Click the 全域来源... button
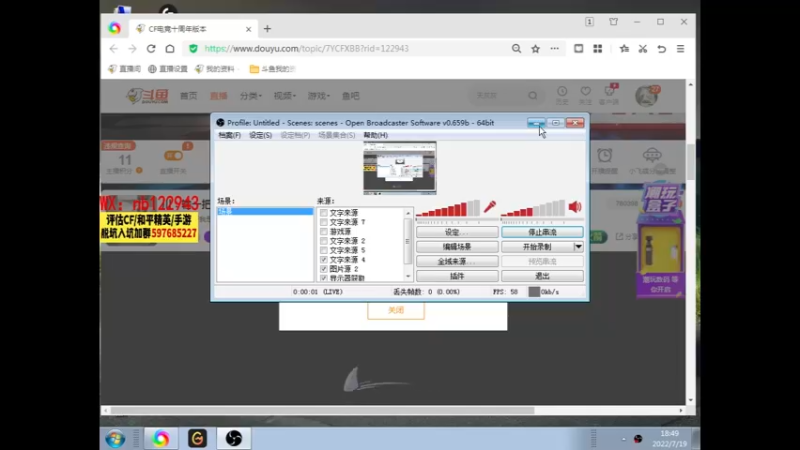 pyautogui.click(x=457, y=261)
